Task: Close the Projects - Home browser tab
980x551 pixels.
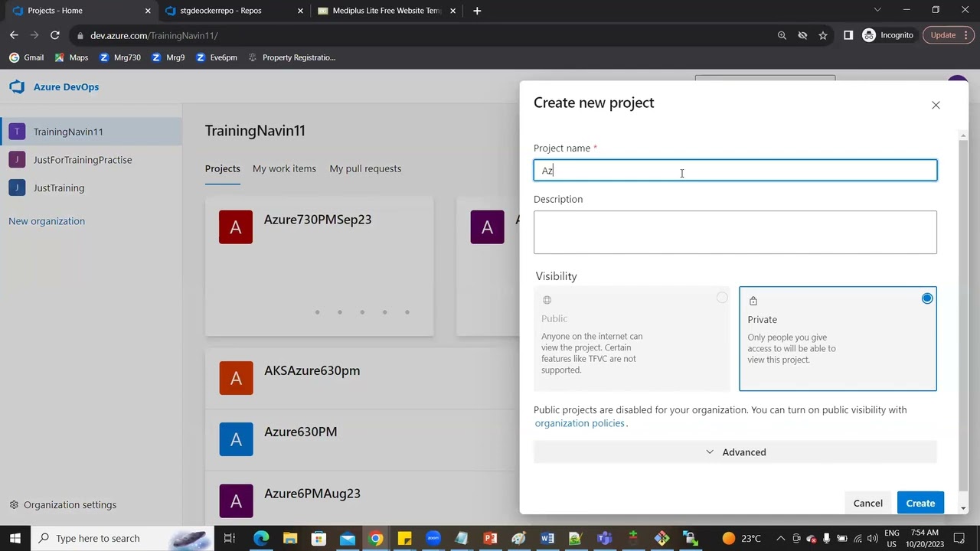Action: click(148, 11)
